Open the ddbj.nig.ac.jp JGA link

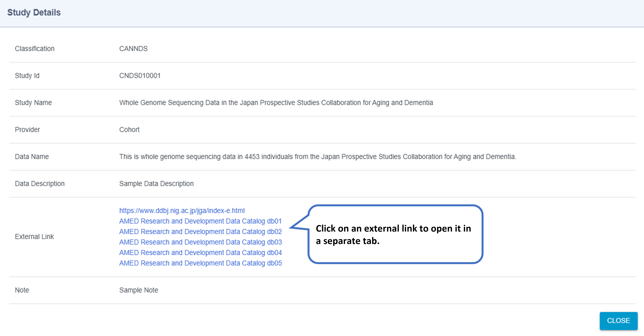pos(182,211)
